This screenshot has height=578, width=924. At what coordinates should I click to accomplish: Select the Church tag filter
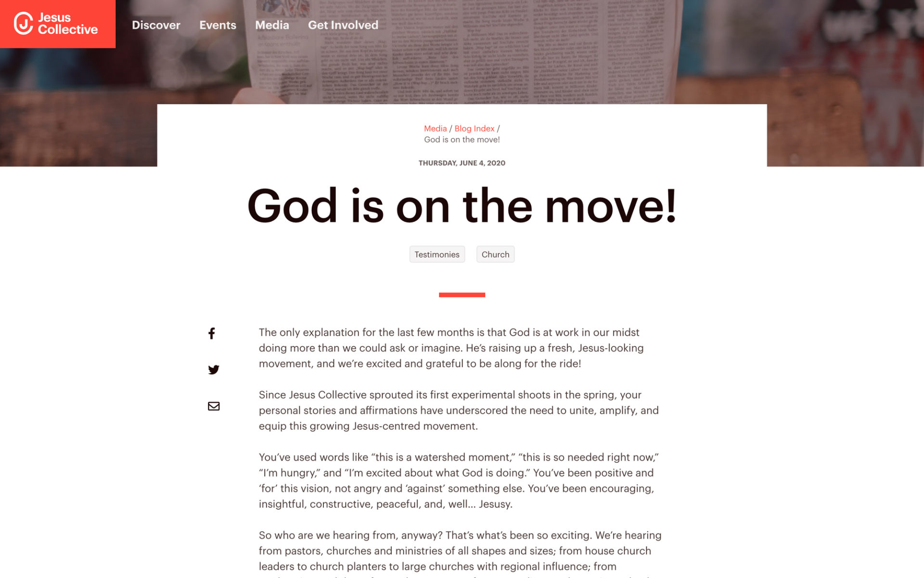(496, 253)
